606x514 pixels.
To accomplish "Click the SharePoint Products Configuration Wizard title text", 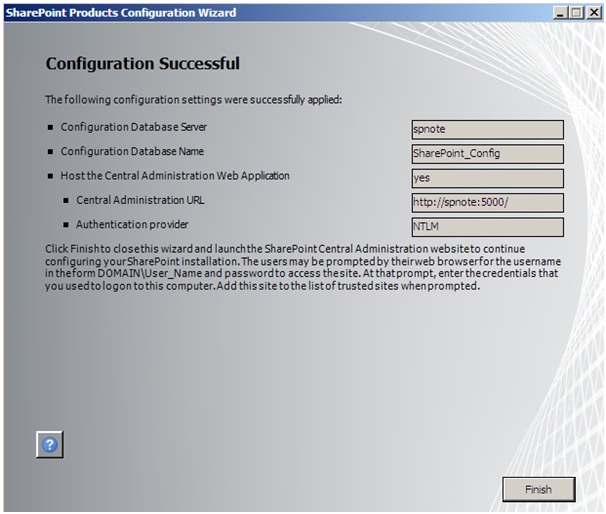I will click(121, 13).
